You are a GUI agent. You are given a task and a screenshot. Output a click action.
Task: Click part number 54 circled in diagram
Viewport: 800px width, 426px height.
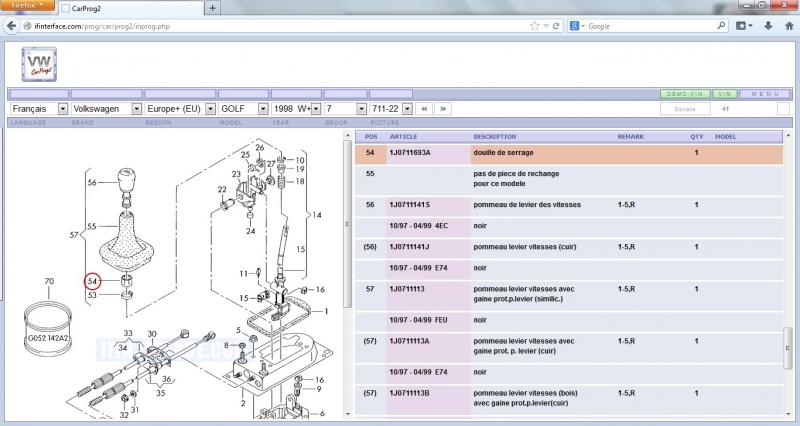pyautogui.click(x=92, y=281)
